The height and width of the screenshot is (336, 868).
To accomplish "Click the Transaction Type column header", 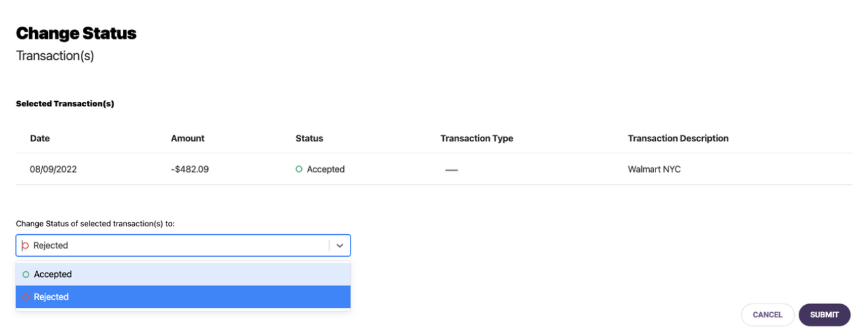I will click(477, 138).
